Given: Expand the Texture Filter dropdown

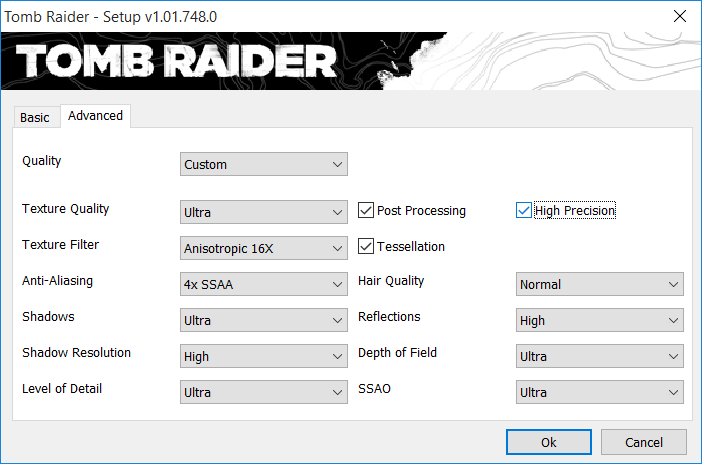Looking at the screenshot, I should click(x=264, y=248).
